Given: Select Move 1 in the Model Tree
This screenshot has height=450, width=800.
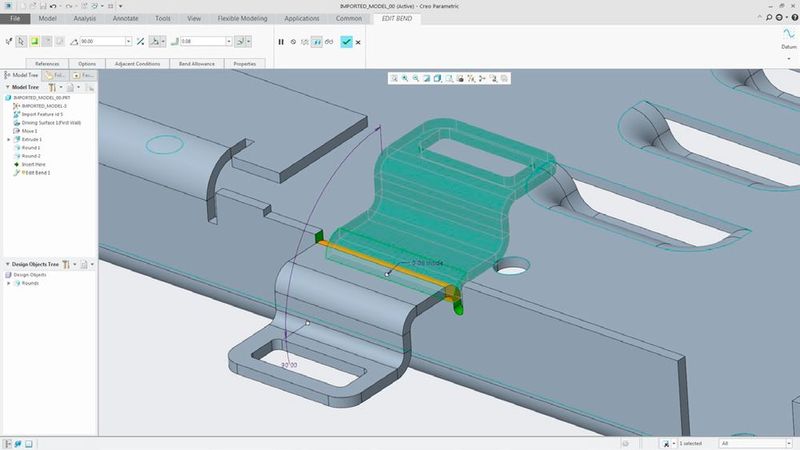Looking at the screenshot, I should tap(29, 131).
